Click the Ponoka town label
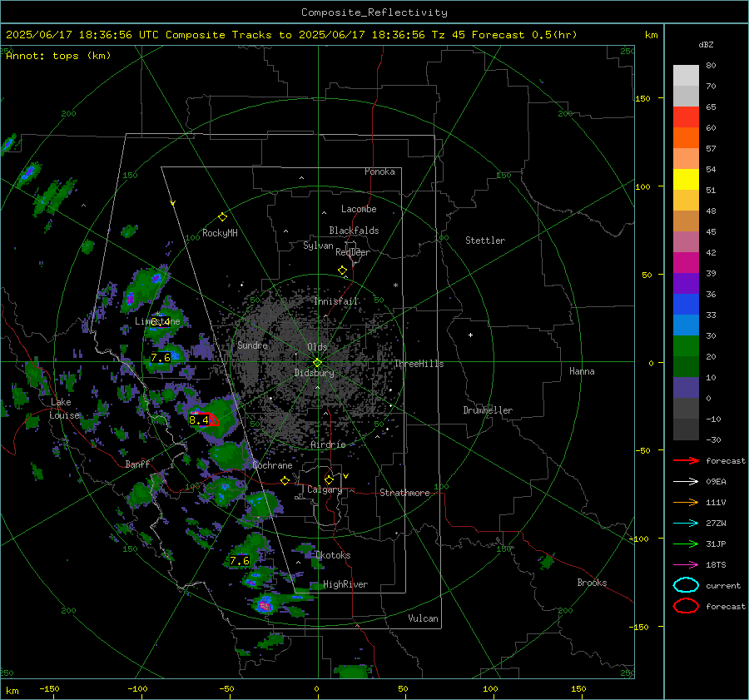Viewport: 749px width, 700px height. pos(379,171)
